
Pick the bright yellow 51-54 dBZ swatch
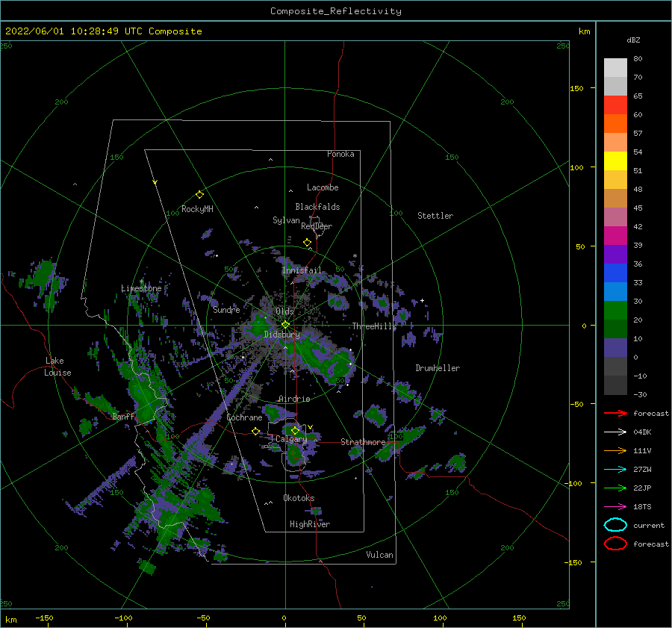click(x=615, y=161)
